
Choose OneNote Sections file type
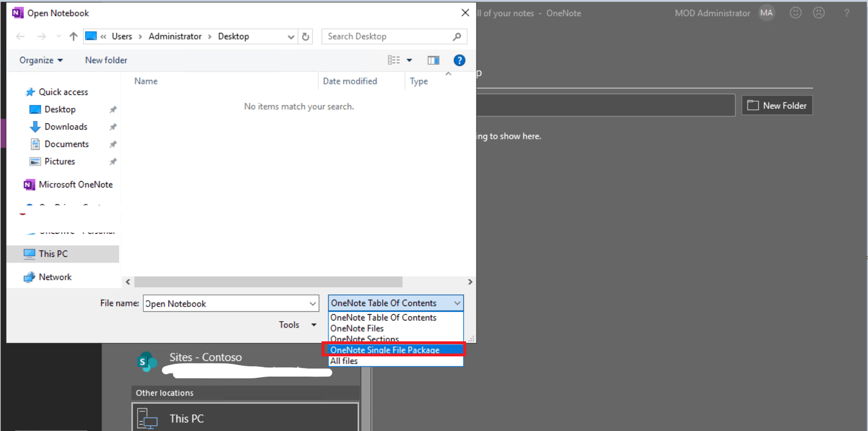[396, 339]
